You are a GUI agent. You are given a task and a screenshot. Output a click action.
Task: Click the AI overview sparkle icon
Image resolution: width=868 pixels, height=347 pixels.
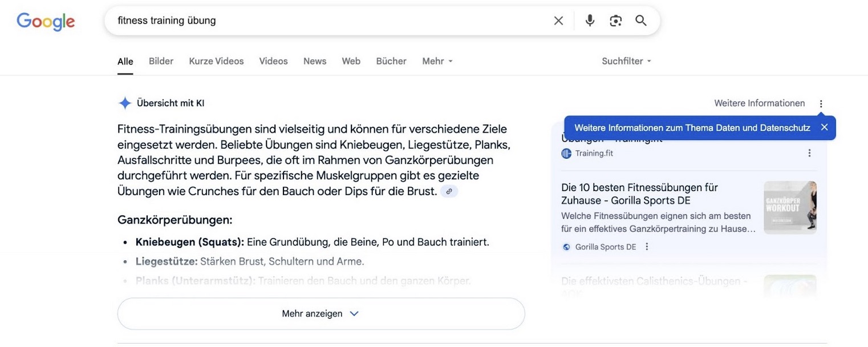(x=125, y=103)
